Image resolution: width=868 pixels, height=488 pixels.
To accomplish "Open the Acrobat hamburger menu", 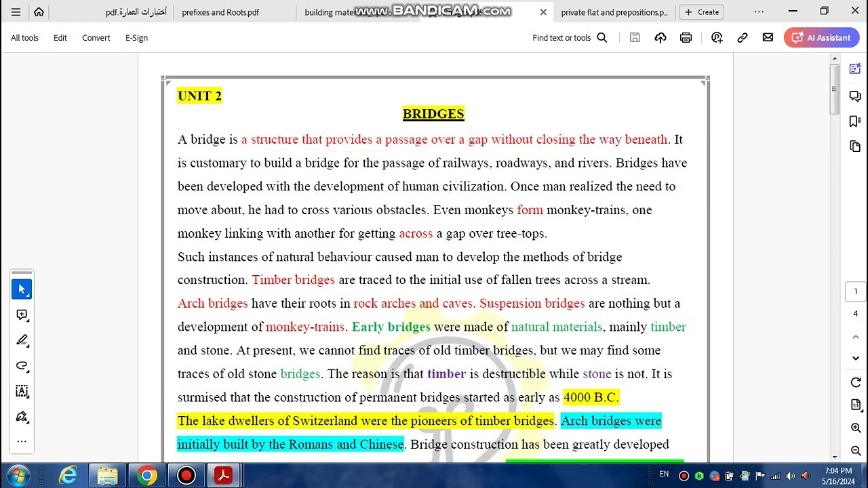I will pos(16,12).
